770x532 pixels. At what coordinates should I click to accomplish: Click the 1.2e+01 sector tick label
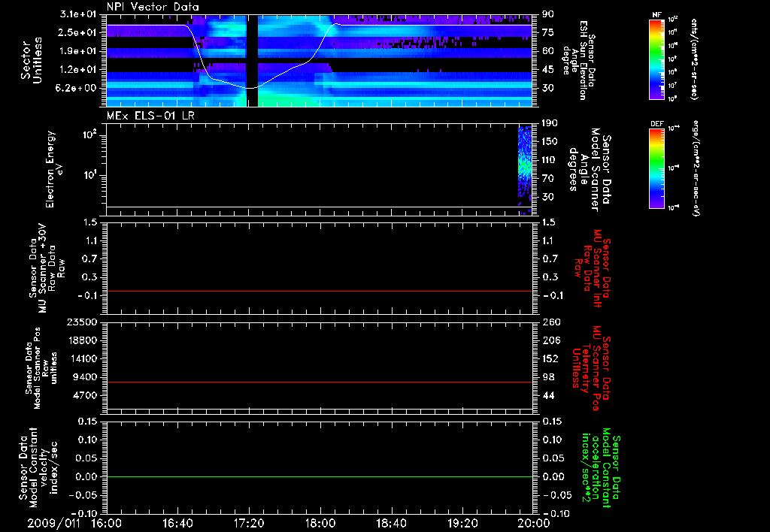point(78,70)
